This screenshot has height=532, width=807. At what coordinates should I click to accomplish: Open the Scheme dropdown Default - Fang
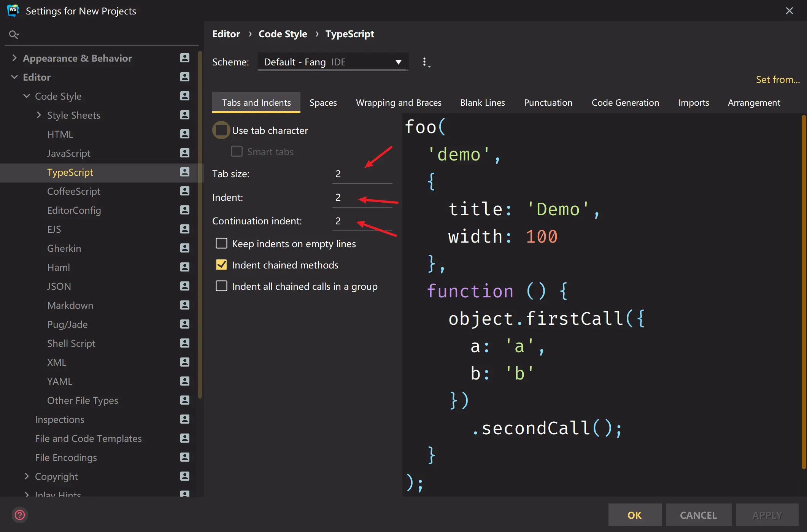coord(333,62)
